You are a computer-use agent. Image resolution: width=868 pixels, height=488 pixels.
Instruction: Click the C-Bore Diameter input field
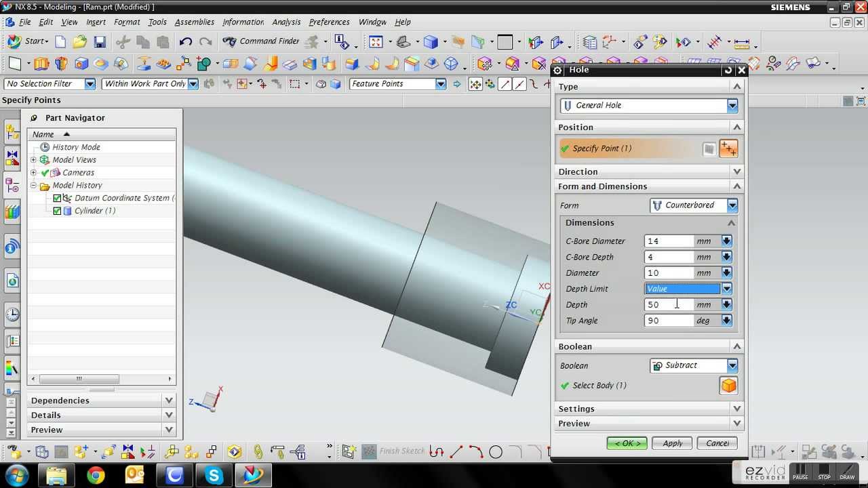(x=669, y=241)
